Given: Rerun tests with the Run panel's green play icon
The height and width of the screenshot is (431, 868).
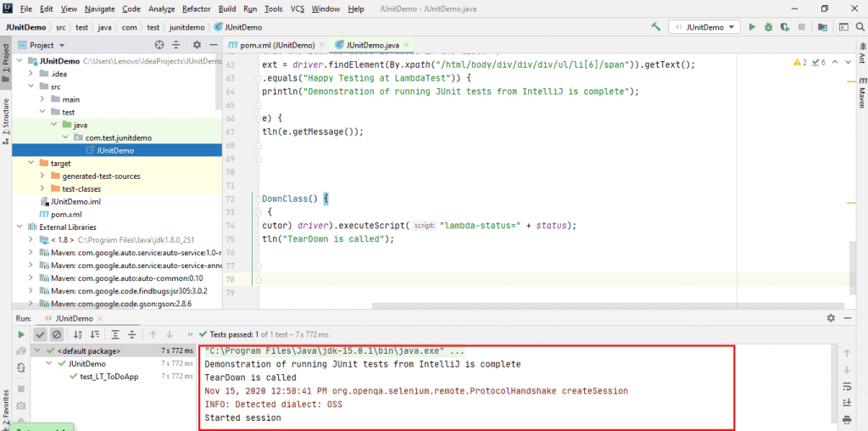Looking at the screenshot, I should (x=21, y=334).
